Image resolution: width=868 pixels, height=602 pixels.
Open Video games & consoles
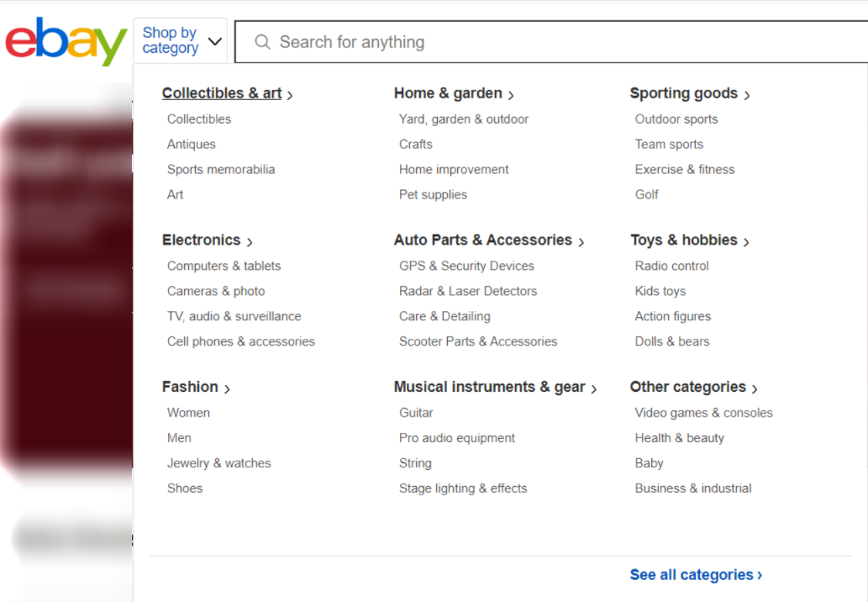click(x=704, y=413)
